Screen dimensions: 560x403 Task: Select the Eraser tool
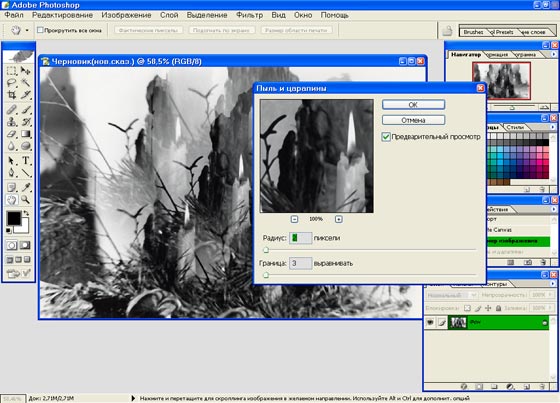click(11, 134)
